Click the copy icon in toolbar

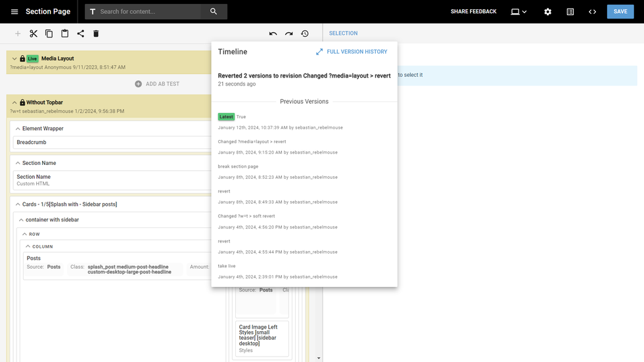[x=49, y=34]
